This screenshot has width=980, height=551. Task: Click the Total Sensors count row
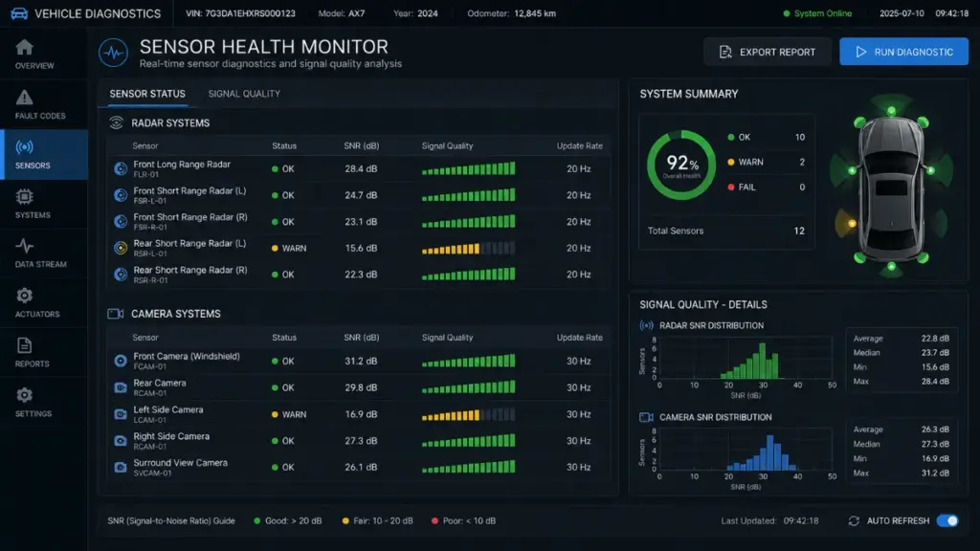coord(725,231)
